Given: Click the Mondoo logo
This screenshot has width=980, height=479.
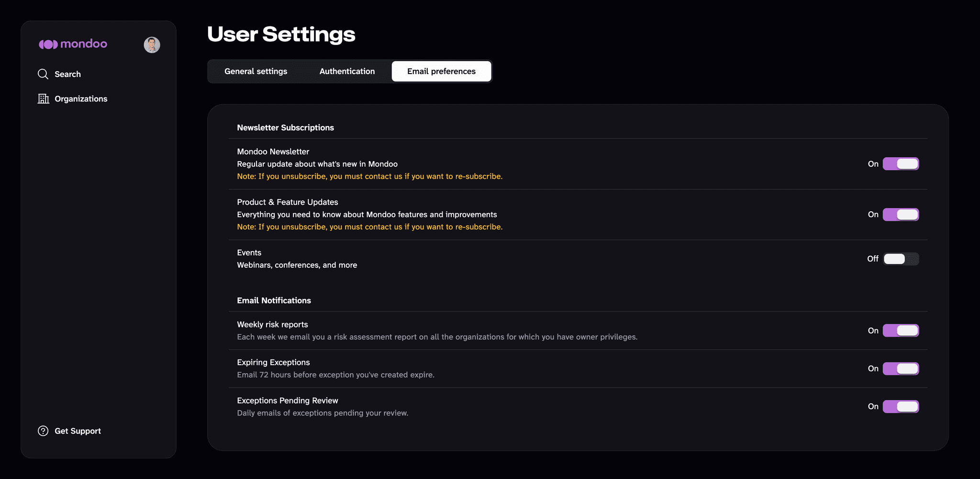Looking at the screenshot, I should click(73, 44).
